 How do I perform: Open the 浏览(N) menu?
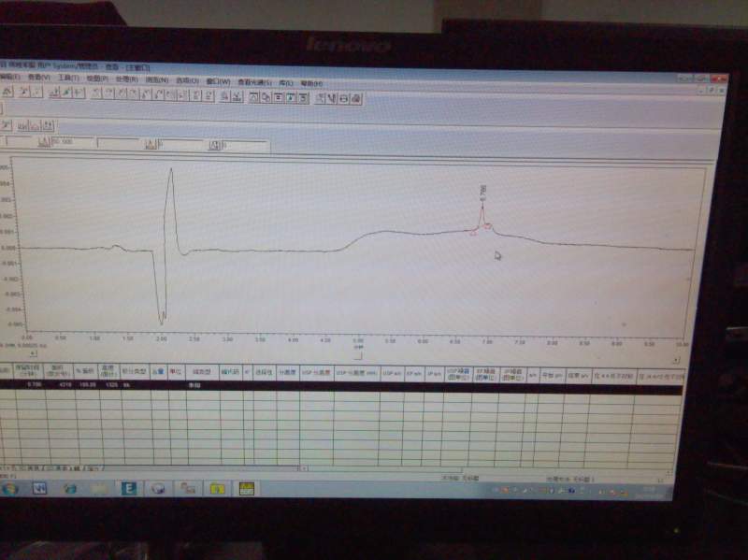(156, 80)
